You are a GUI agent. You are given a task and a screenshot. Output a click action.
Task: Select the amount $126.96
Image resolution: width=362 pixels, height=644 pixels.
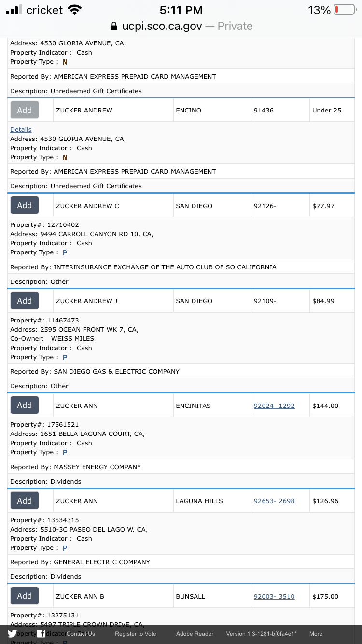tap(325, 501)
